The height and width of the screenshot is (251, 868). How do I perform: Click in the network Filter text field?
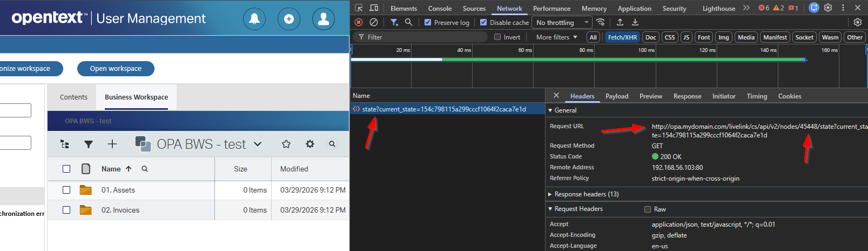click(421, 37)
